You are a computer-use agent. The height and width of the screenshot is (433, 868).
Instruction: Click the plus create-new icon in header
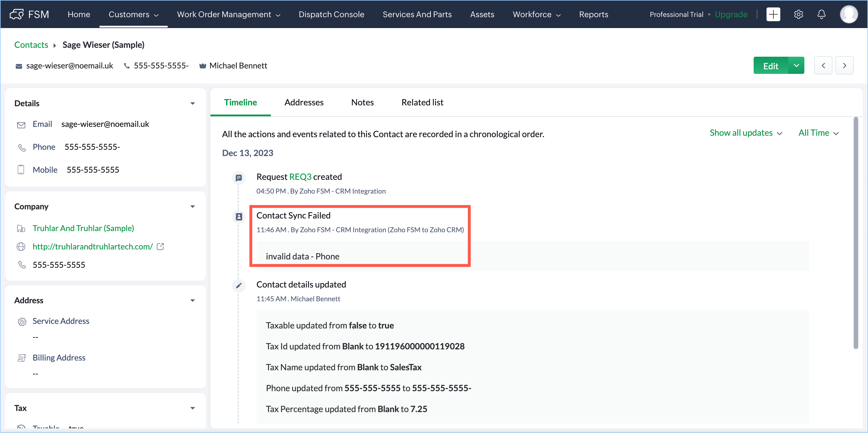coord(773,15)
